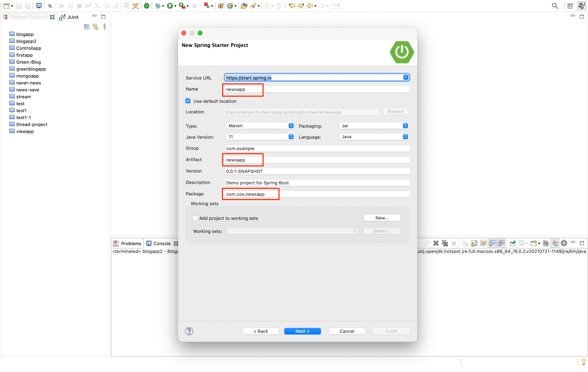The height and width of the screenshot is (372, 588).
Task: Click the magnifier search icon at top right
Action: pyautogui.click(x=555, y=6)
